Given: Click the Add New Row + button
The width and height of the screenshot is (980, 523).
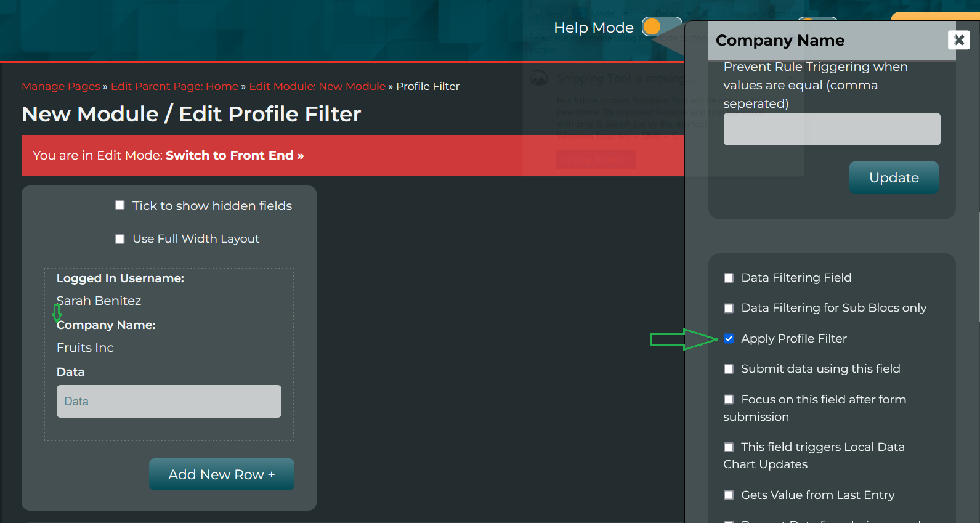Looking at the screenshot, I should click(222, 474).
